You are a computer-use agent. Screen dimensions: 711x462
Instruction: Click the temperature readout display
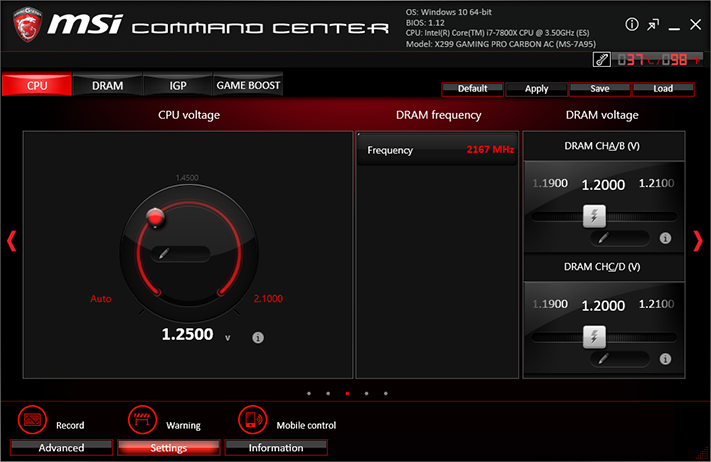coord(658,59)
